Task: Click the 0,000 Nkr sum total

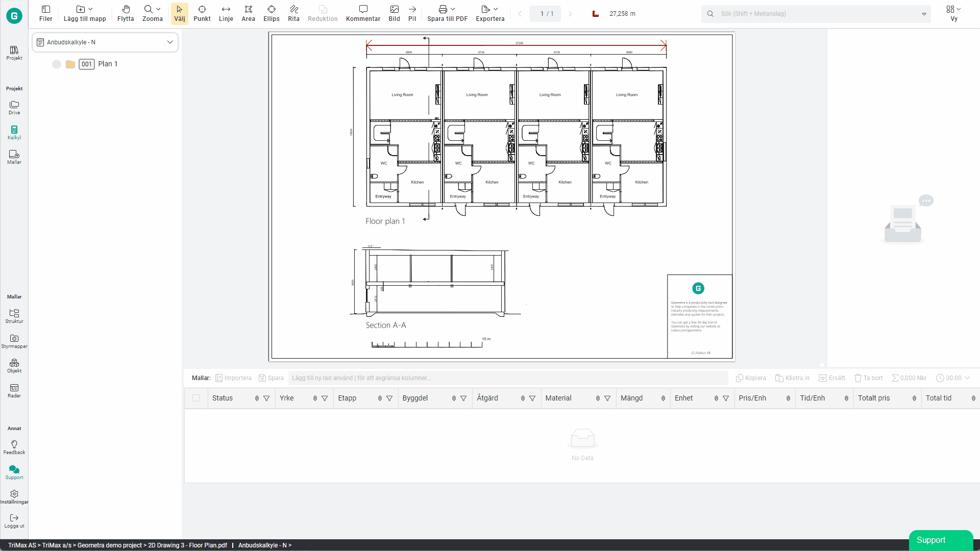Action: pyautogui.click(x=909, y=378)
